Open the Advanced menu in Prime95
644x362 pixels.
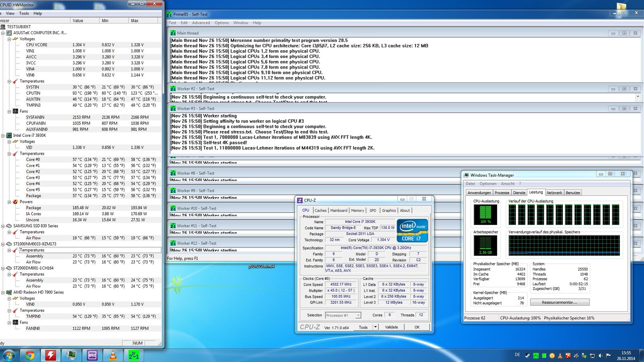pyautogui.click(x=201, y=23)
